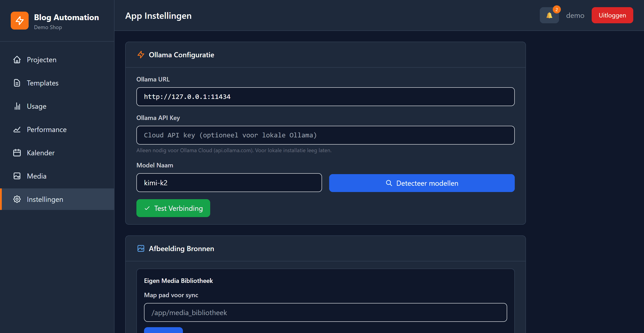Image resolution: width=644 pixels, height=333 pixels.
Task: Focus the Ollama API Key field
Action: click(325, 135)
